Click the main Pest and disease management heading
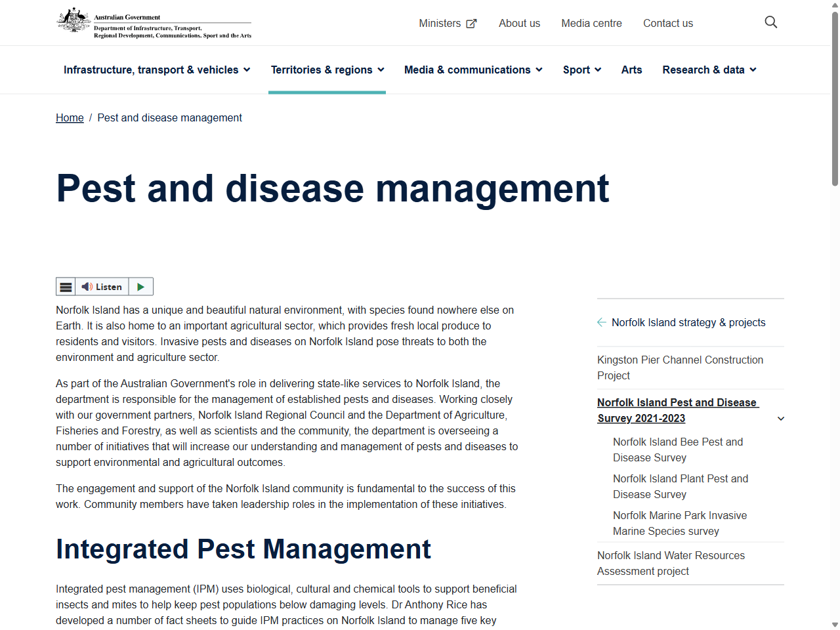The height and width of the screenshot is (630, 840). [333, 188]
